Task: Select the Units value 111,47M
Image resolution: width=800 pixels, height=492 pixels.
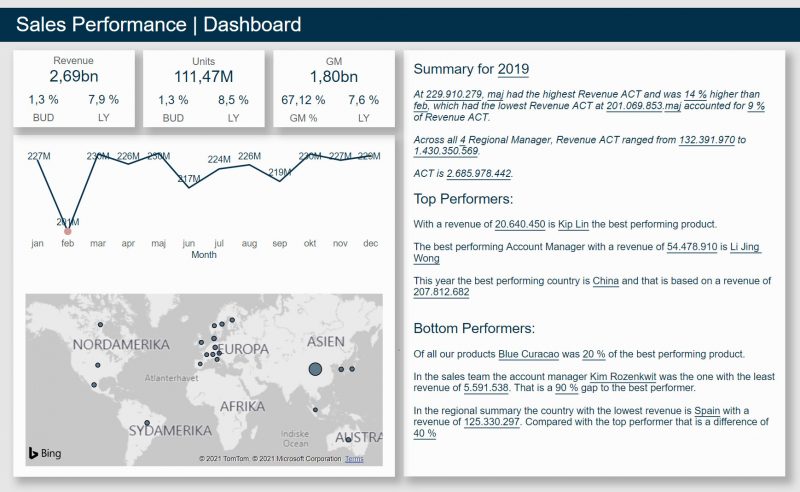Action: (204, 77)
